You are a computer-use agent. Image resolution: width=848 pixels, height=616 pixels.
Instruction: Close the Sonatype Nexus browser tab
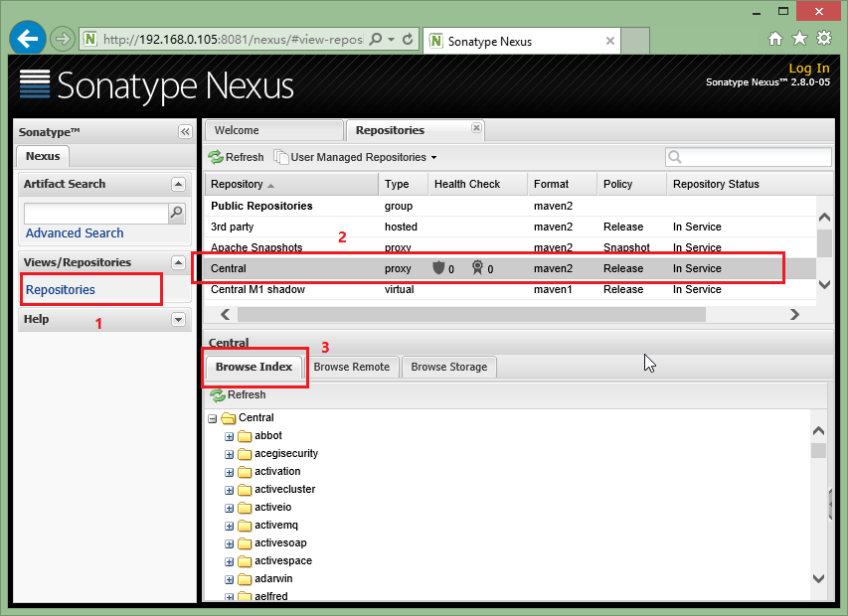pyautogui.click(x=610, y=41)
